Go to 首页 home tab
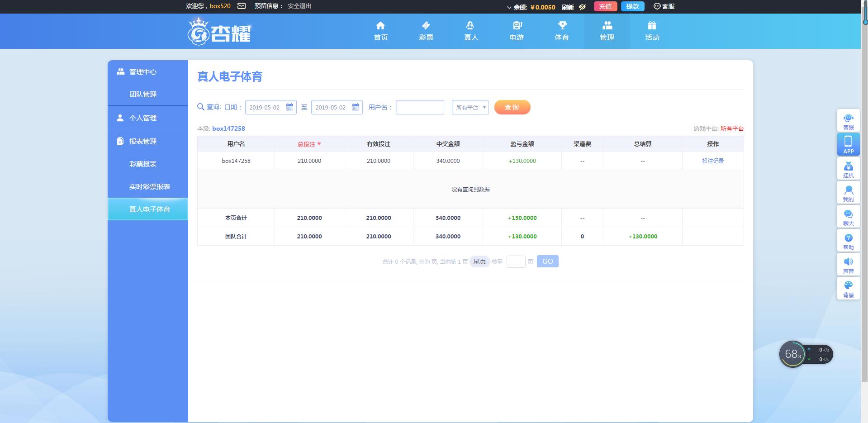 click(381, 31)
